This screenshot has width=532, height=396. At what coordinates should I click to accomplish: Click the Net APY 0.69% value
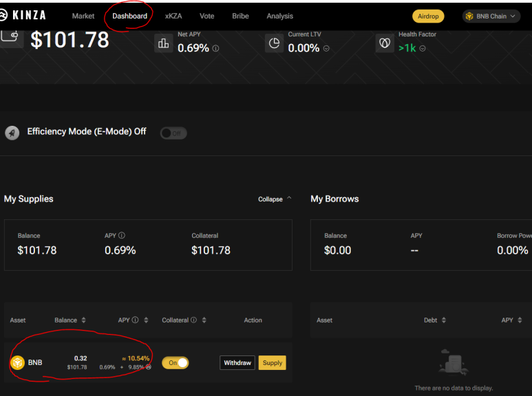click(193, 48)
